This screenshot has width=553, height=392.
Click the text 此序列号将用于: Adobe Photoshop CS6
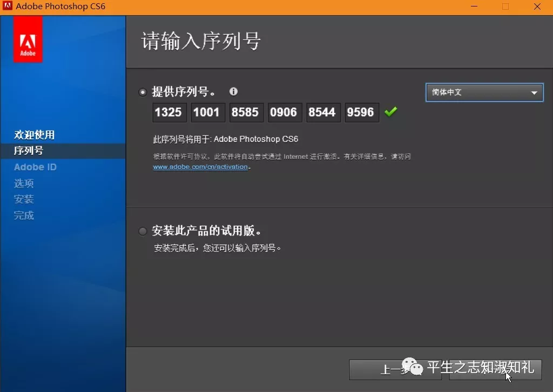(226, 139)
